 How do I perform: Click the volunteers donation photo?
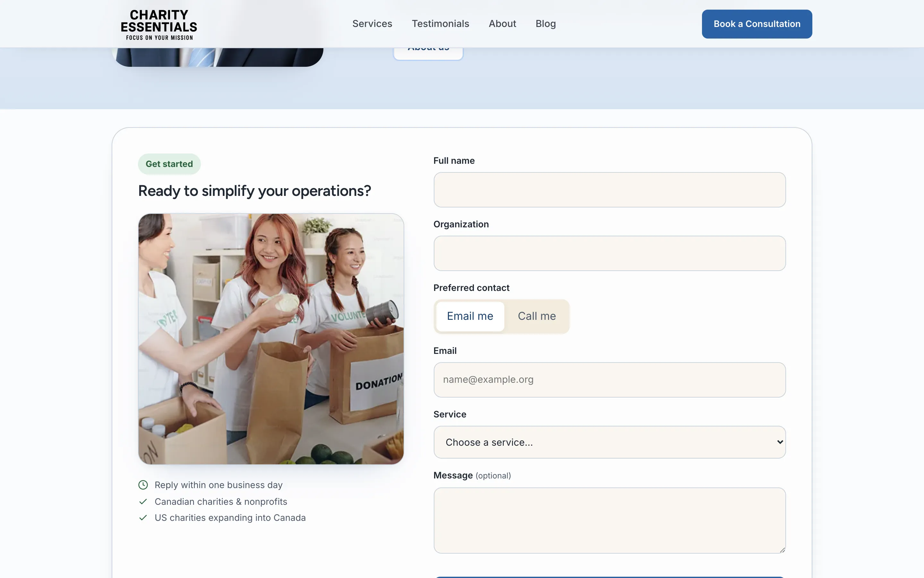click(x=271, y=339)
